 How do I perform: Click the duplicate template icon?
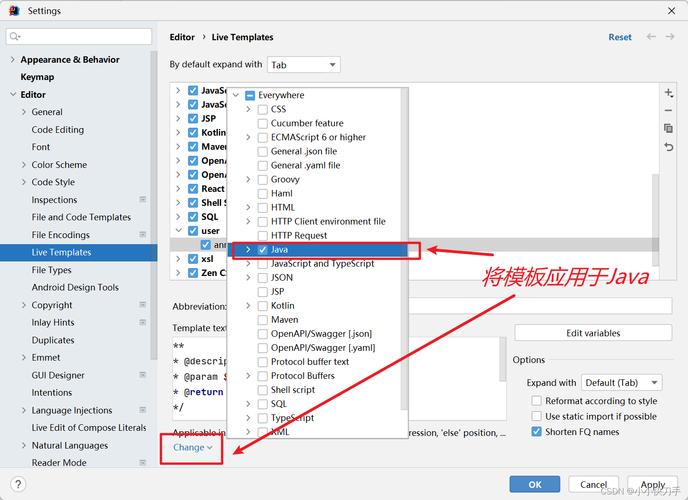669,128
